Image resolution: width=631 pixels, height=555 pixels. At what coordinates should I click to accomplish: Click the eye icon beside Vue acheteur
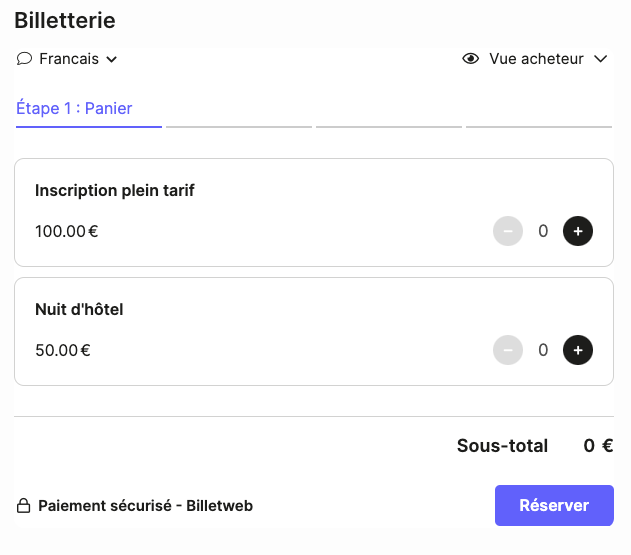click(x=471, y=59)
